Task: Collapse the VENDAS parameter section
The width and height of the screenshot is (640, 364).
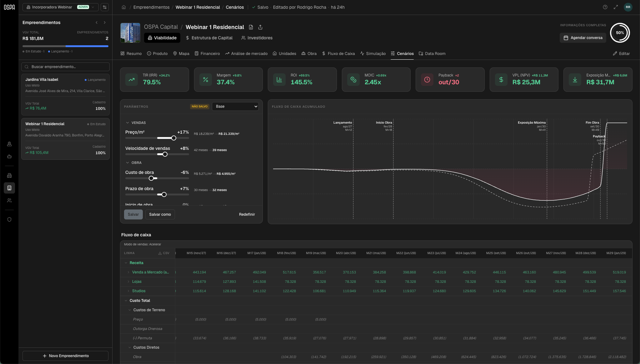Action: [127, 123]
